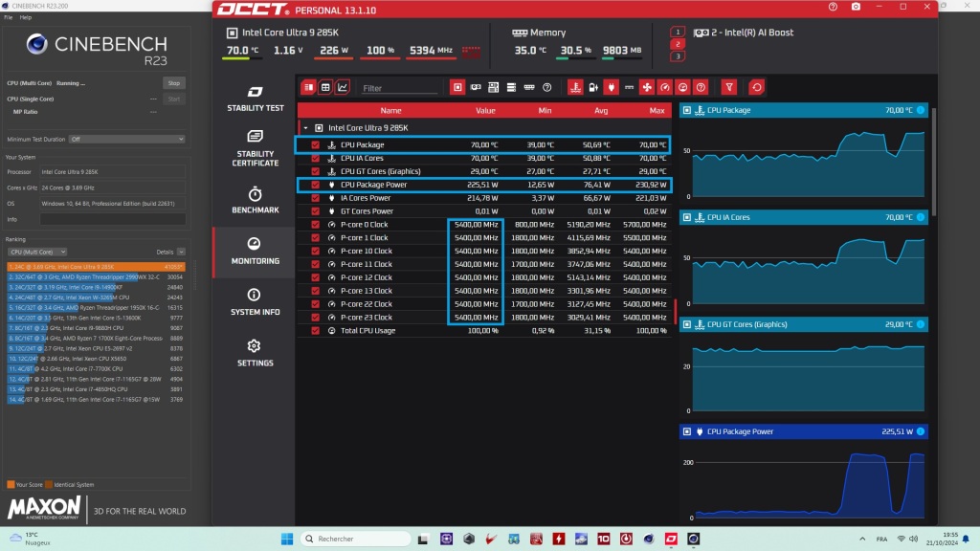This screenshot has width=980, height=551.
Task: Open the File menu in Cinebench
Action: [x=8, y=17]
